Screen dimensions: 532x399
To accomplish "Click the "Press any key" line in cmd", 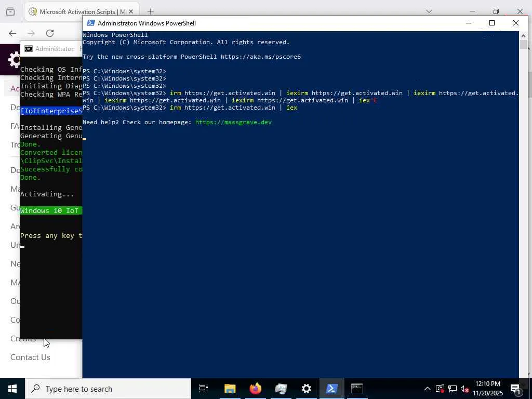I will tap(51, 236).
